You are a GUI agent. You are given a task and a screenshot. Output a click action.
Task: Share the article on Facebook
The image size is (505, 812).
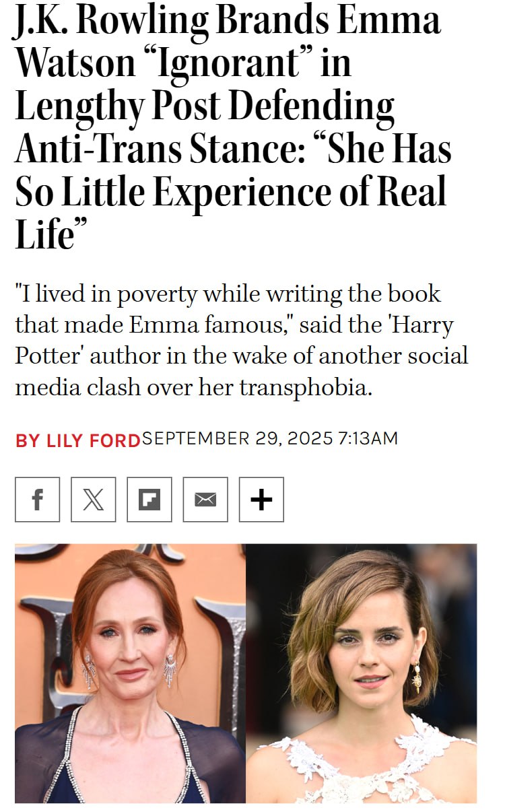37,500
